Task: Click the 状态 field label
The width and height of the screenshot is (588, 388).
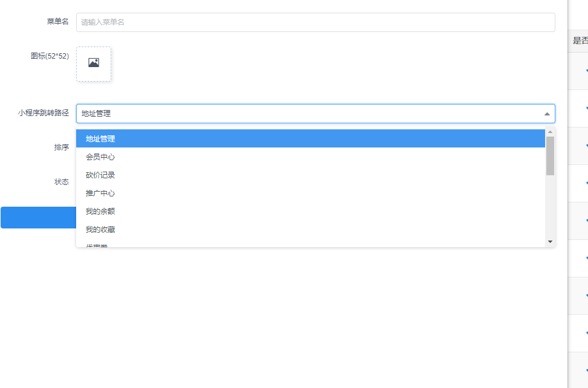Action: (61, 181)
